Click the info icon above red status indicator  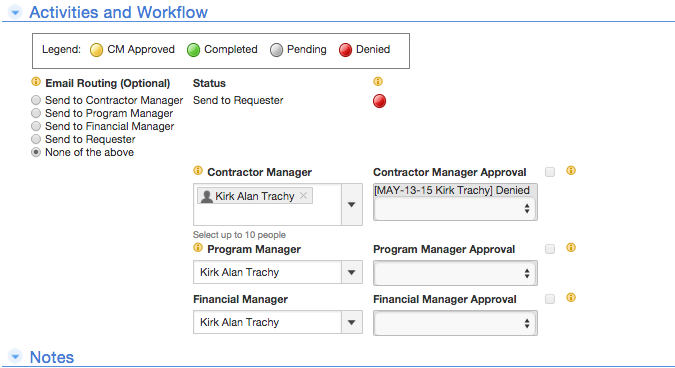pyautogui.click(x=378, y=81)
